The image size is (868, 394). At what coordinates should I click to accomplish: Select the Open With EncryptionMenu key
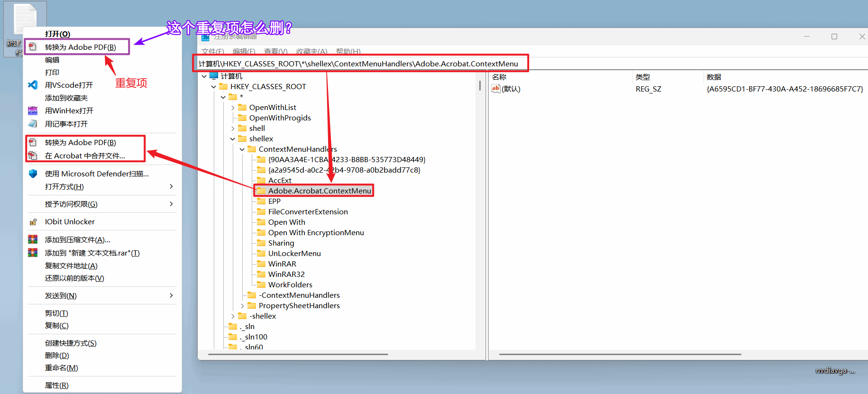coord(316,232)
